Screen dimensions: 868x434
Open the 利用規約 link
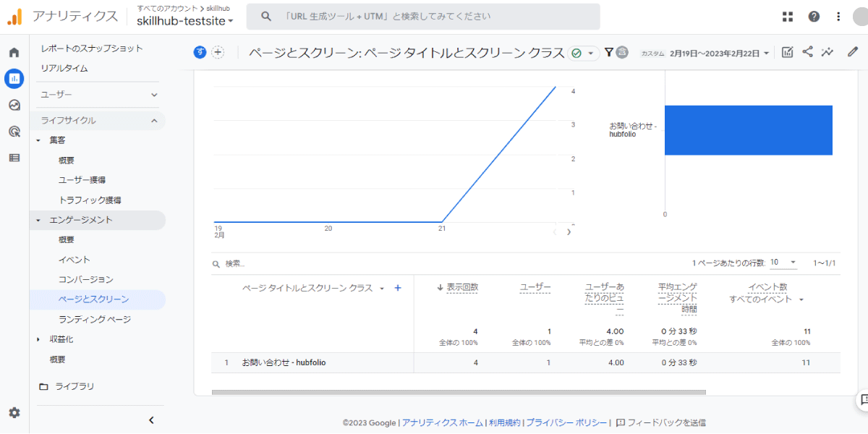point(505,422)
